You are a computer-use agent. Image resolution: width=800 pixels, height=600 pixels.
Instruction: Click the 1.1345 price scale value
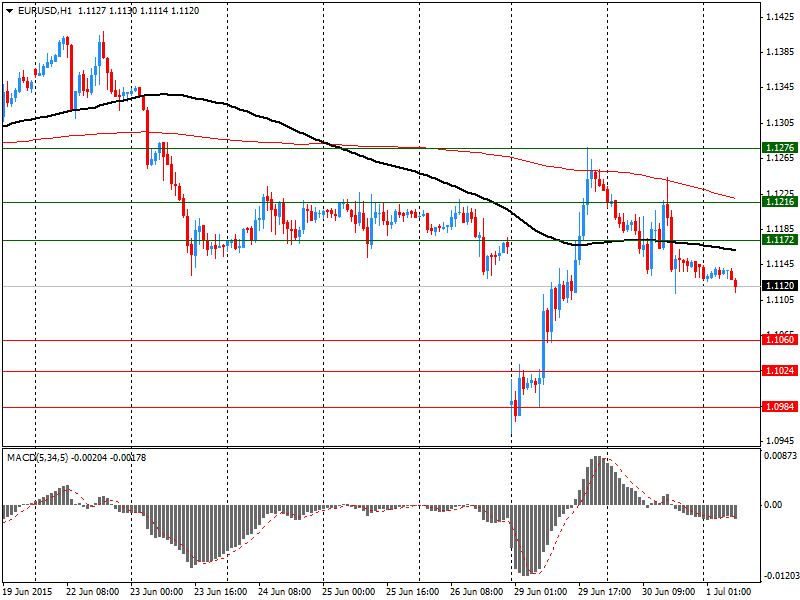pos(780,87)
